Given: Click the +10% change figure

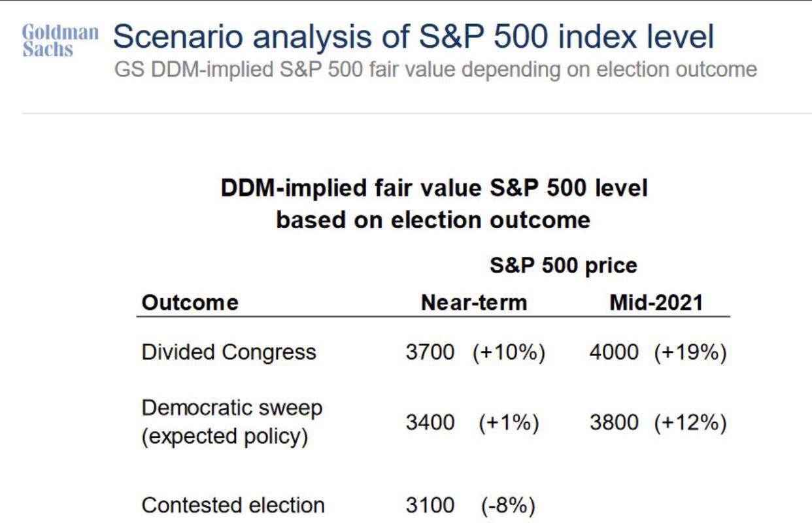Looking at the screenshot, I should [x=509, y=352].
